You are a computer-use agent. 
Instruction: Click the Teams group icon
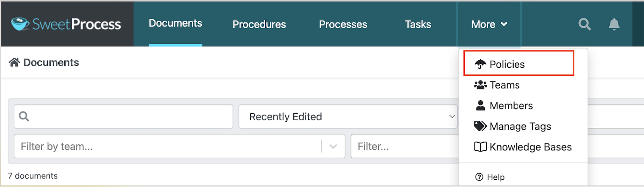tap(480, 85)
